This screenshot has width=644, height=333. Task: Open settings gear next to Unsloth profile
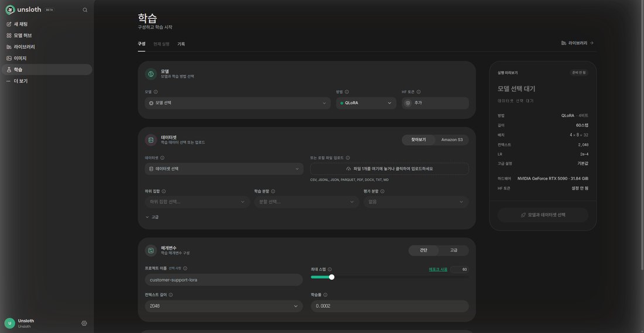[84, 323]
